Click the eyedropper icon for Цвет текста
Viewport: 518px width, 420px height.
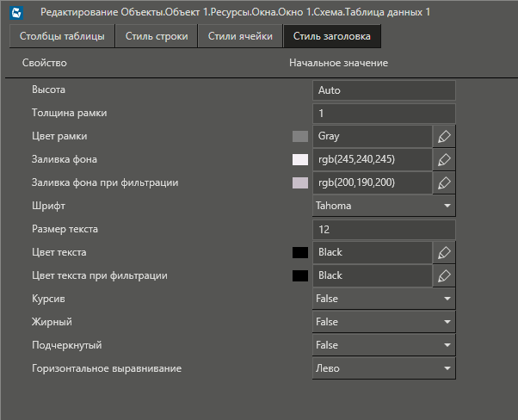[x=444, y=252]
